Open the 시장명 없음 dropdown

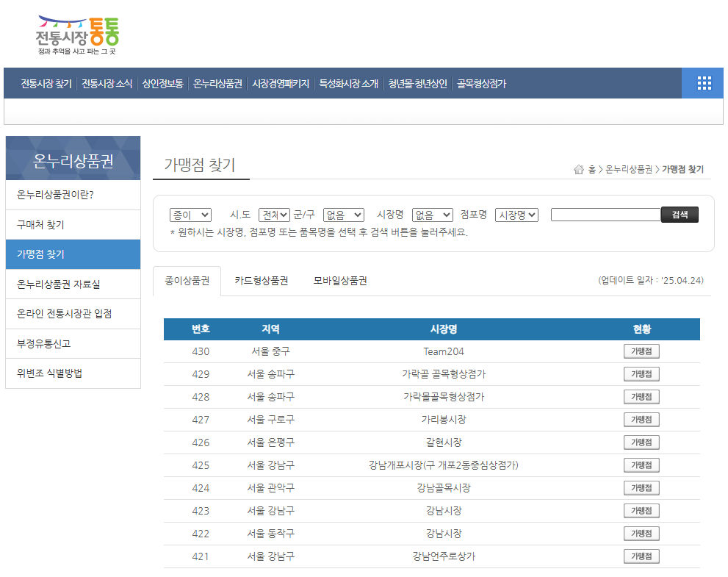(x=432, y=215)
